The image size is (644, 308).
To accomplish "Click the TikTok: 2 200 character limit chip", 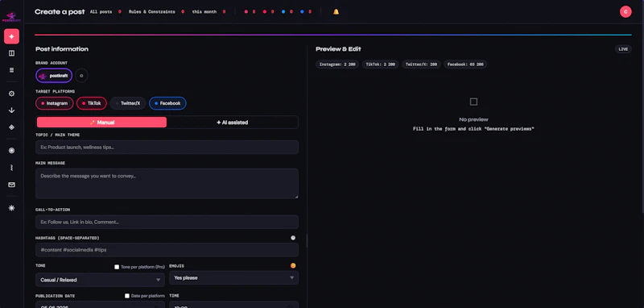I will 380,65.
